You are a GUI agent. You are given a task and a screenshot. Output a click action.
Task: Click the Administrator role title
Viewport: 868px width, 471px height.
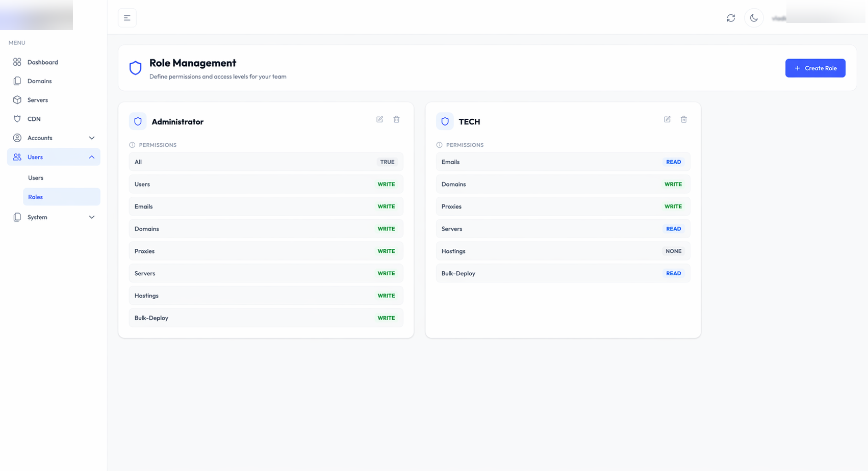coord(177,122)
